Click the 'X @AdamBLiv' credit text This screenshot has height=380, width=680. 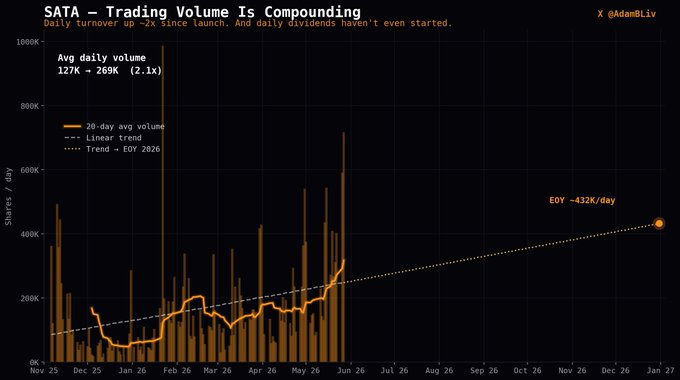(627, 14)
